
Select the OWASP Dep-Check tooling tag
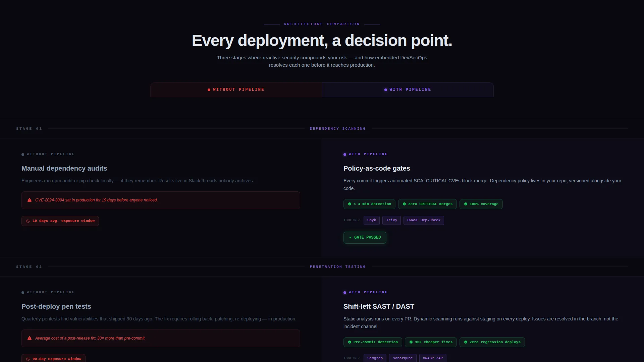click(424, 220)
